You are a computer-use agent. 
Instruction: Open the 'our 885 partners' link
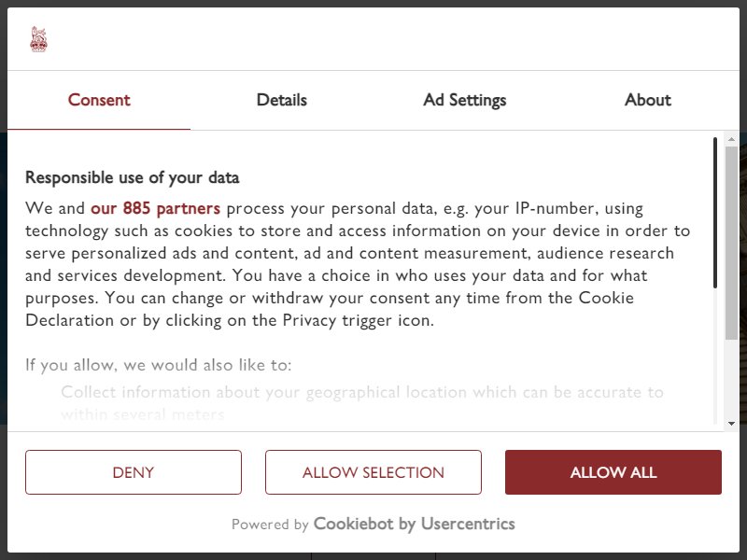click(155, 208)
